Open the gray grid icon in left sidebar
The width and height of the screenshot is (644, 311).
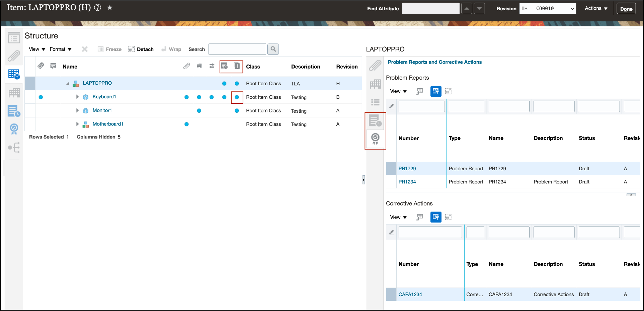pyautogui.click(x=14, y=93)
